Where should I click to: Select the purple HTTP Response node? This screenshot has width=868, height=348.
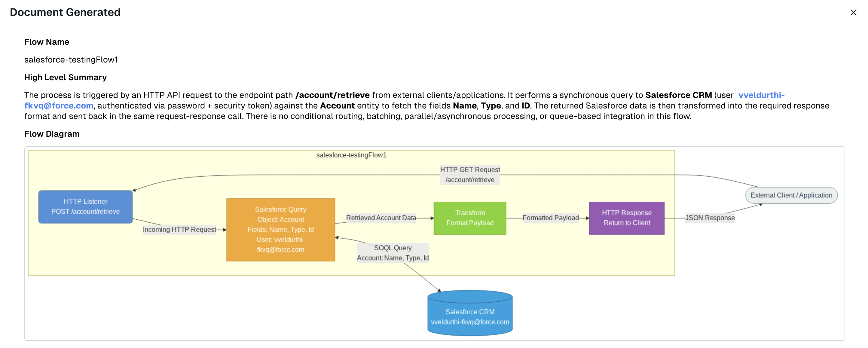pos(626,218)
